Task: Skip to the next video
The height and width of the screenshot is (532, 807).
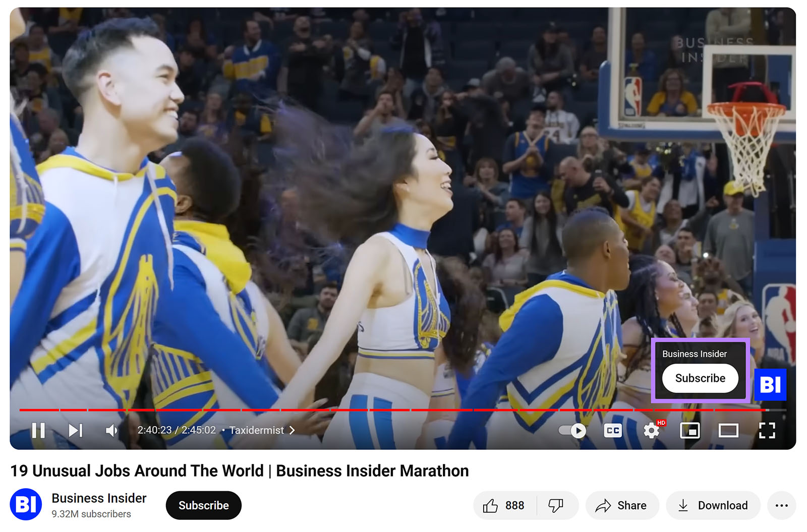Action: point(75,430)
